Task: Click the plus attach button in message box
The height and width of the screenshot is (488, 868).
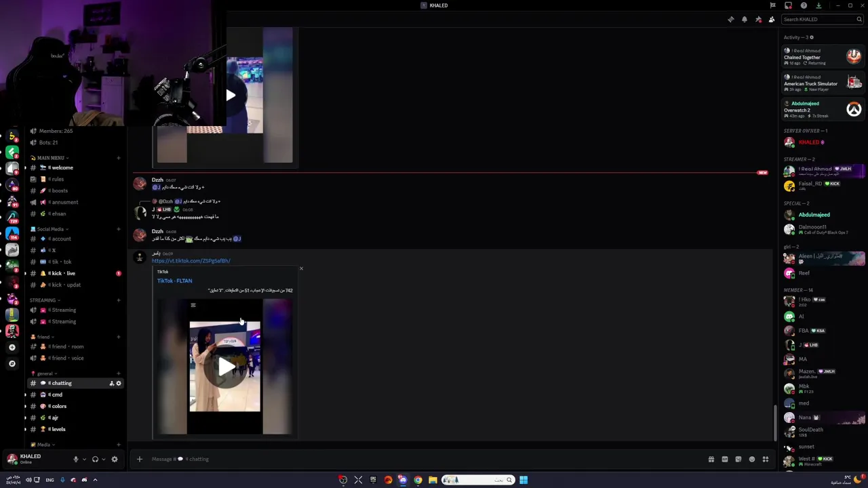Action: click(140, 460)
